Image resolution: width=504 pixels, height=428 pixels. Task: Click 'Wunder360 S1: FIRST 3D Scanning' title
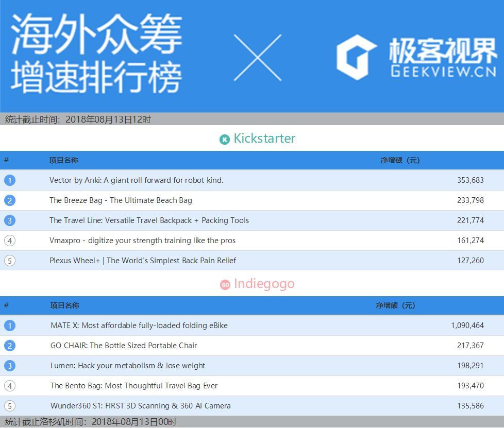coord(141,406)
